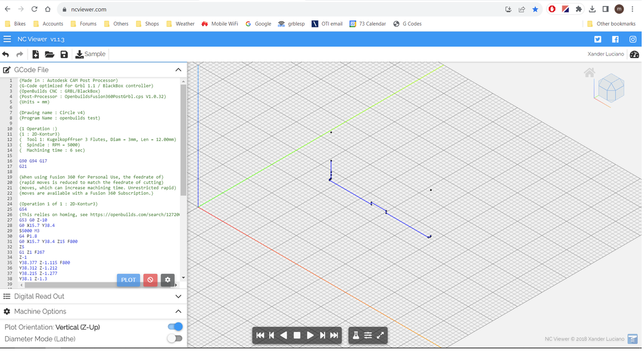The width and height of the screenshot is (644, 351).
Task: Open the Bikes bookmark folder
Action: point(15,24)
